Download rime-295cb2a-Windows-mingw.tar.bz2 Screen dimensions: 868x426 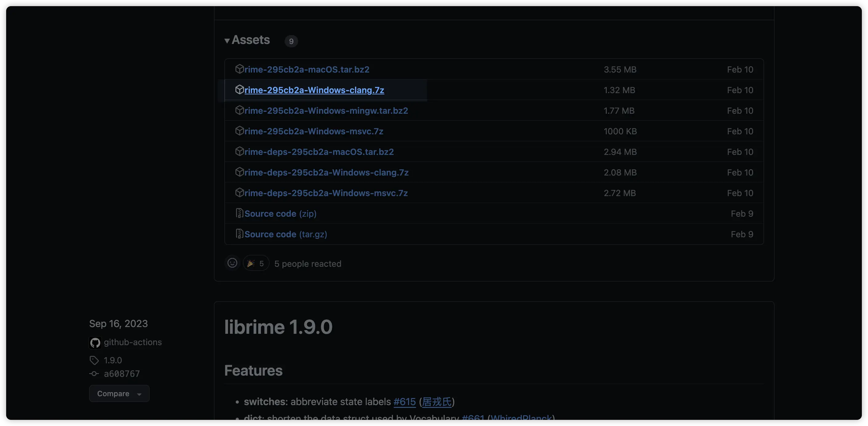[326, 111]
